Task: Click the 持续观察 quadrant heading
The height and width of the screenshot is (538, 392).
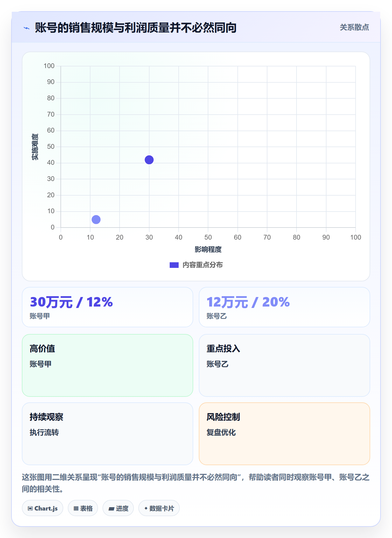Action: (x=46, y=417)
